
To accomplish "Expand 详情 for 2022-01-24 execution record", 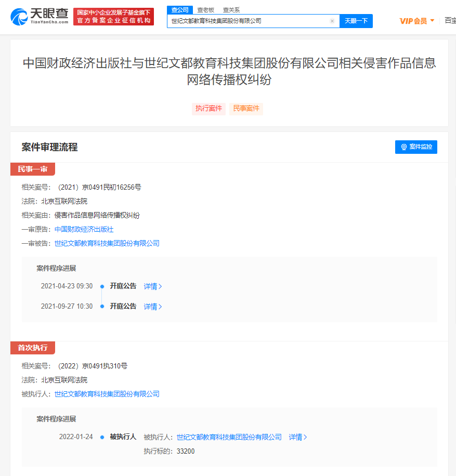I will tap(298, 437).
